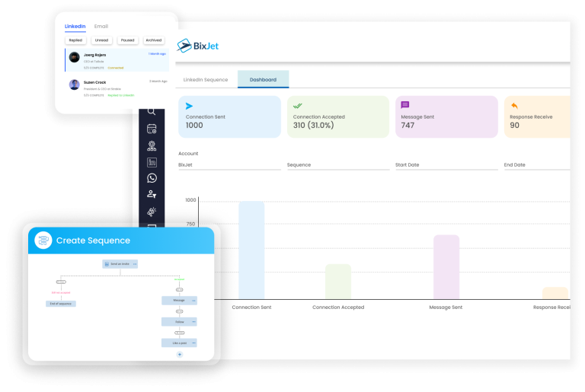The height and width of the screenshot is (392, 585).
Task: Open the search icon in dark sidebar
Action: pyautogui.click(x=151, y=111)
